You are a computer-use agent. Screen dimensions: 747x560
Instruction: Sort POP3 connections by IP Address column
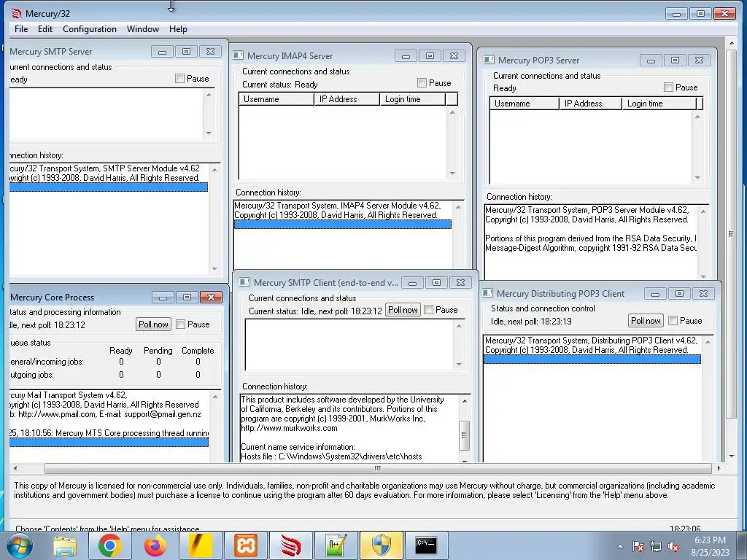tap(591, 104)
